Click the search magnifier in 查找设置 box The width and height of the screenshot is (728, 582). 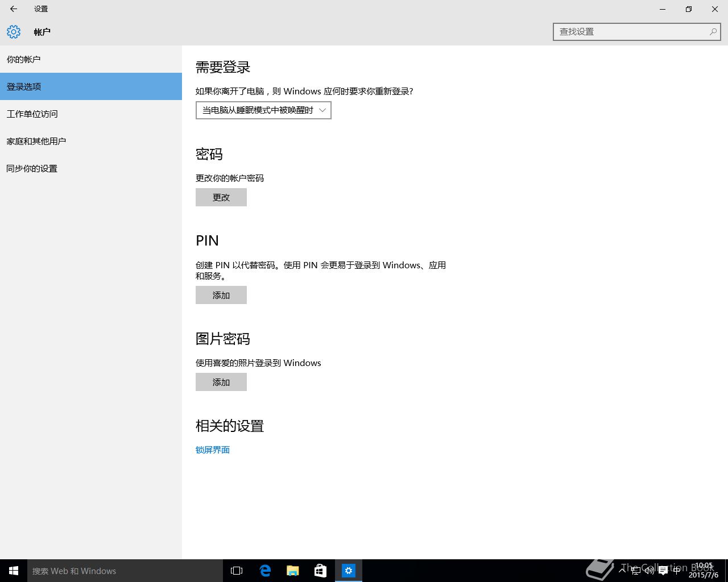[713, 32]
